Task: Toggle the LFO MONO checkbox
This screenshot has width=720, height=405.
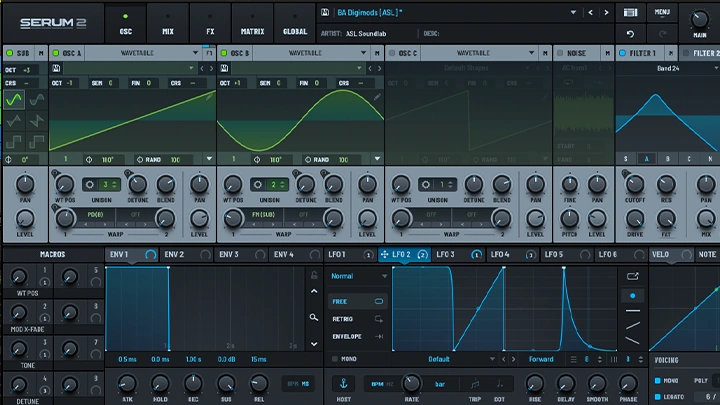Action: [x=335, y=359]
